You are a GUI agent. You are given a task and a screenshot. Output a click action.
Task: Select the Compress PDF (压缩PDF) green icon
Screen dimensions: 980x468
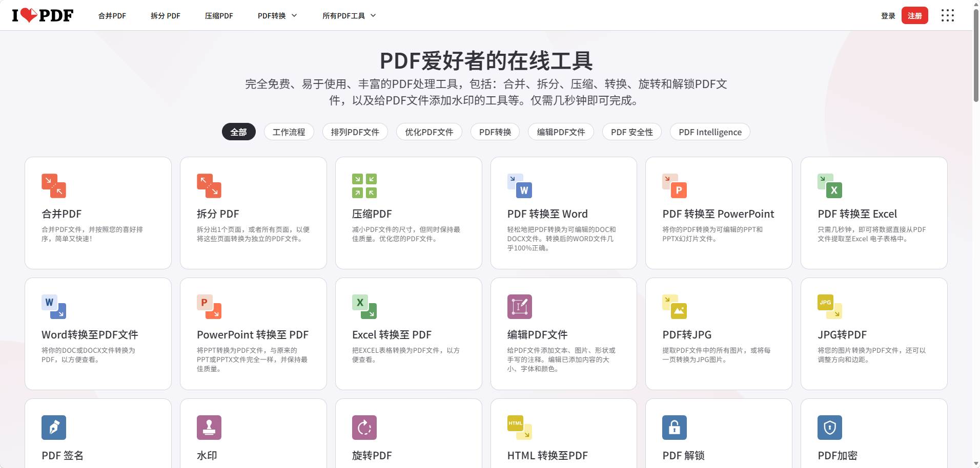pyautogui.click(x=364, y=186)
